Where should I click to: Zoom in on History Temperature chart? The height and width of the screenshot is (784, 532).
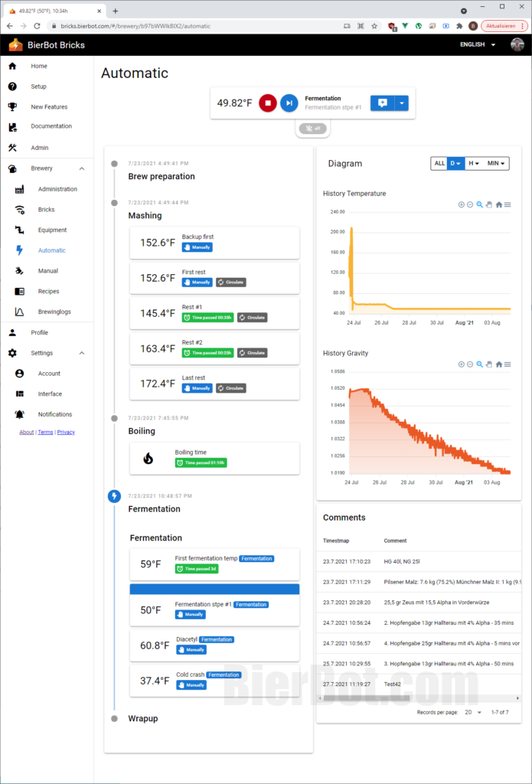pyautogui.click(x=462, y=204)
